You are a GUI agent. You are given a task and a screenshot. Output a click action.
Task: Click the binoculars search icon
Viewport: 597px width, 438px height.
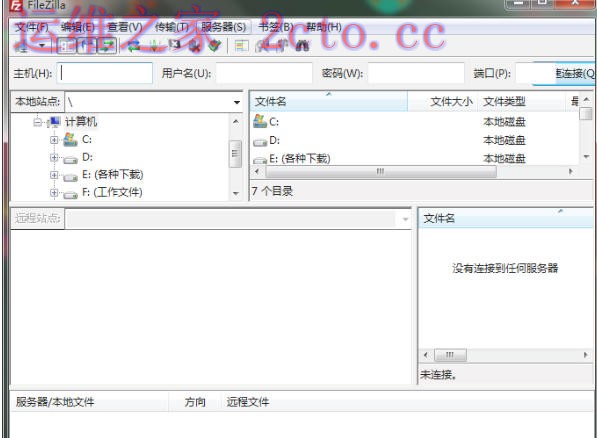pyautogui.click(x=302, y=46)
